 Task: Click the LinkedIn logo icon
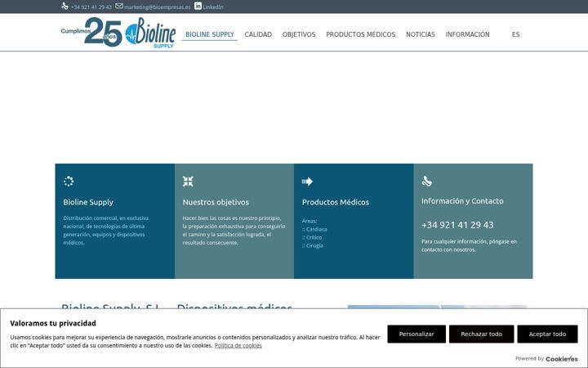(x=198, y=6)
